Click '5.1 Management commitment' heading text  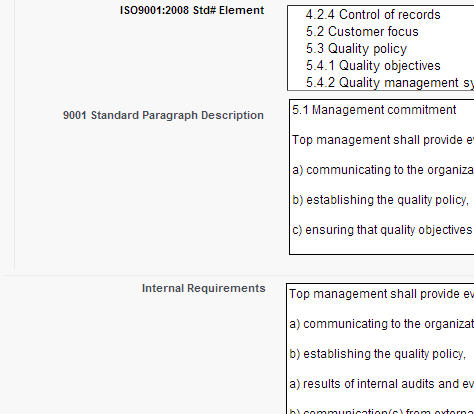[x=374, y=110]
